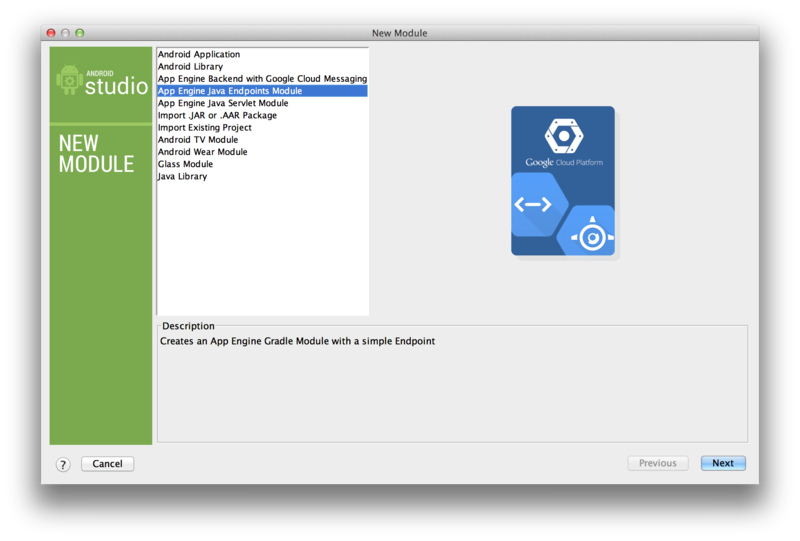Click the Description text of the module
Image resolution: width=800 pixels, height=541 pixels.
pyautogui.click(x=297, y=341)
